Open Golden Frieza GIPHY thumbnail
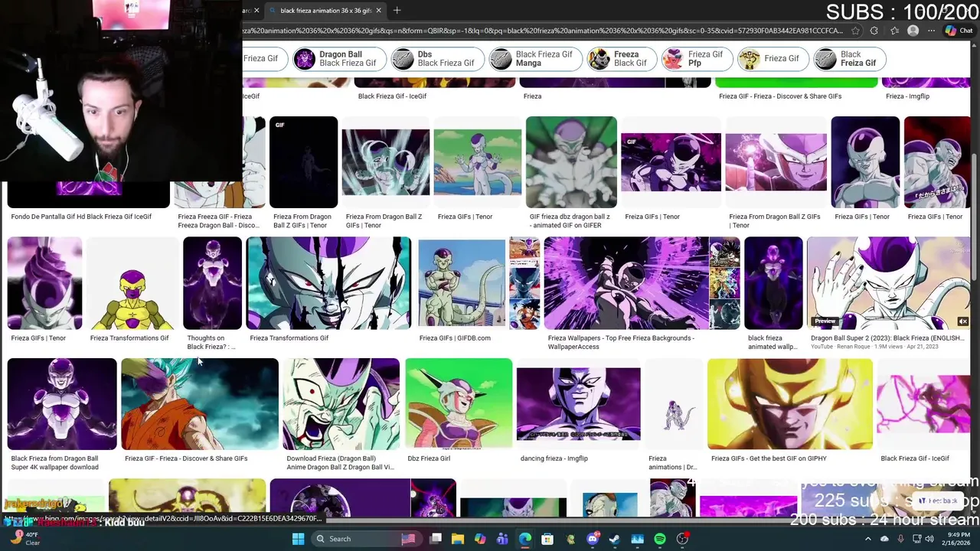Image resolution: width=980 pixels, height=551 pixels. pyautogui.click(x=789, y=404)
